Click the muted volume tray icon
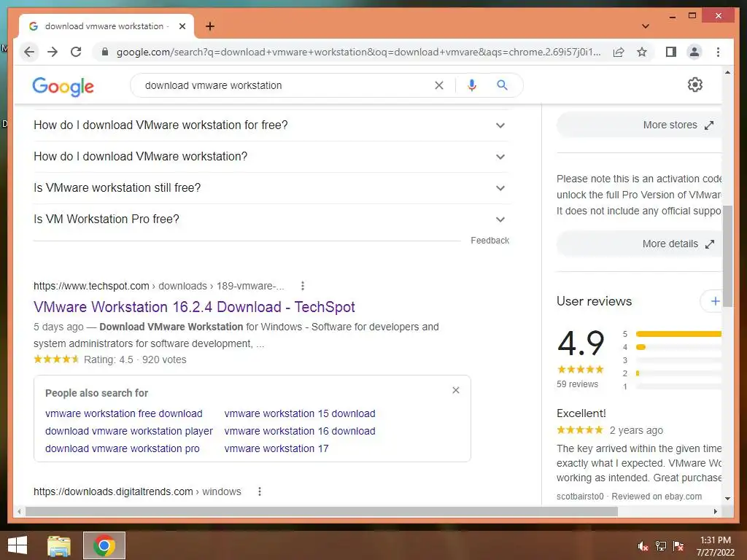This screenshot has width=747, height=560. click(643, 546)
